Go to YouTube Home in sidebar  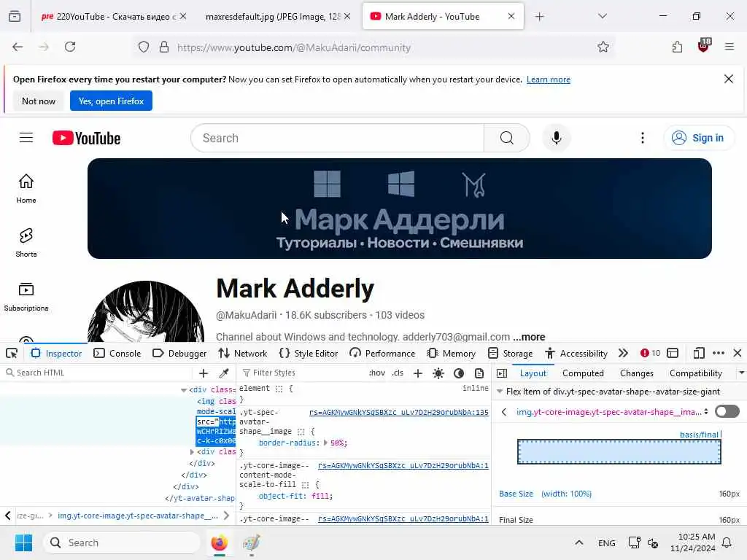26,189
